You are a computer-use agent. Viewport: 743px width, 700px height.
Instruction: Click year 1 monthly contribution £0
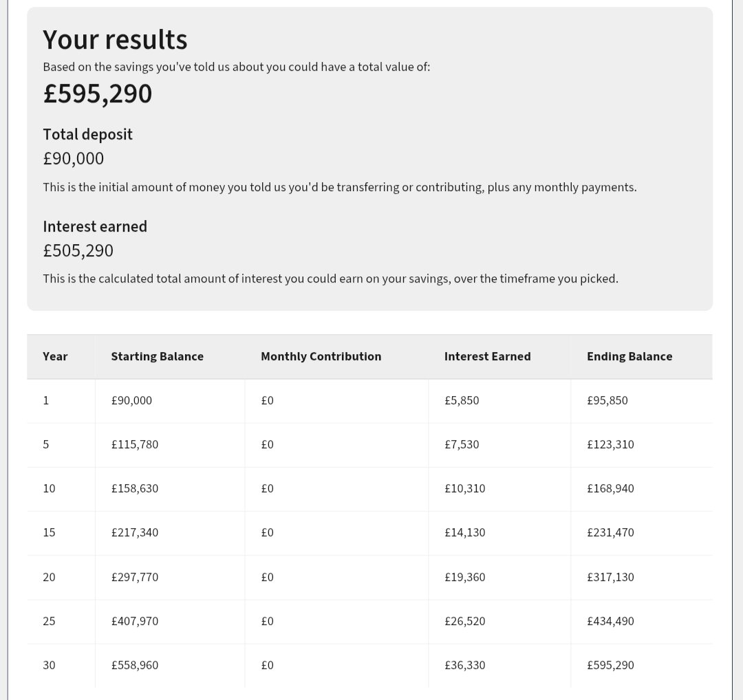[x=267, y=401]
